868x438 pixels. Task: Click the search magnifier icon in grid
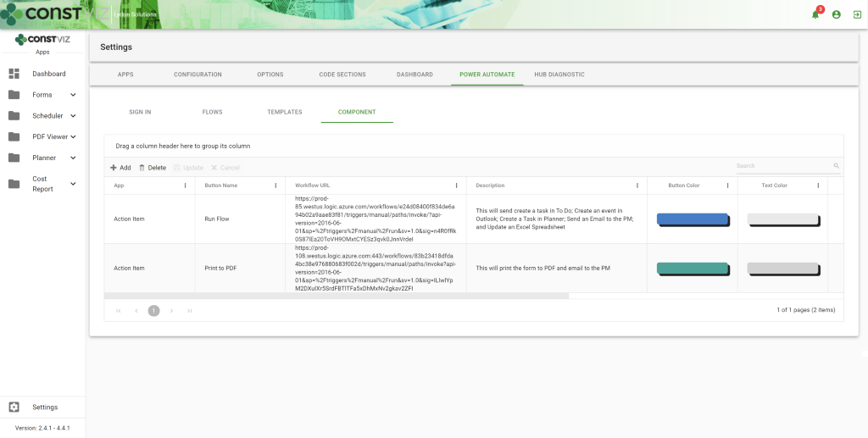click(x=836, y=166)
